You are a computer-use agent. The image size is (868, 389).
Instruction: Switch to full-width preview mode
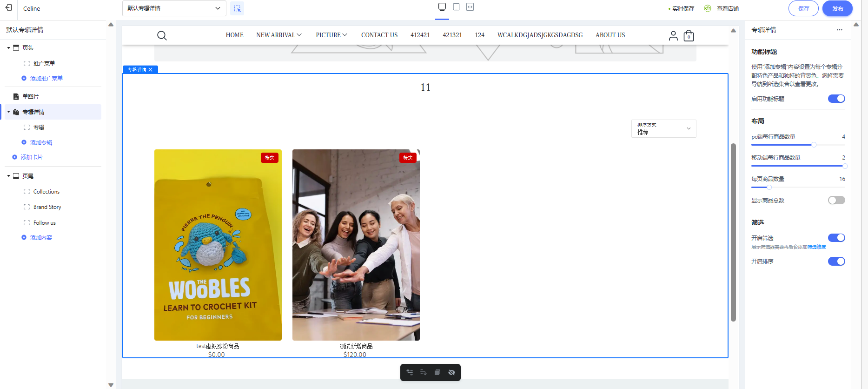click(x=470, y=7)
